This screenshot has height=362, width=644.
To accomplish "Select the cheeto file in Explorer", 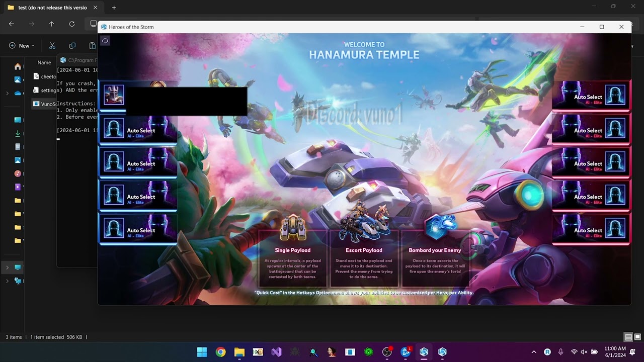I will point(45,76).
